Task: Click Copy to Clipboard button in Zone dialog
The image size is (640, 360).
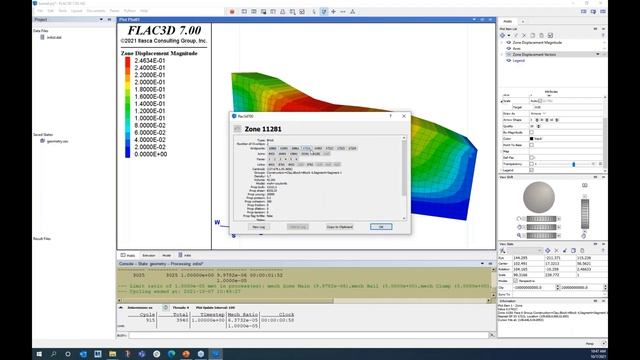Action: coord(340,227)
